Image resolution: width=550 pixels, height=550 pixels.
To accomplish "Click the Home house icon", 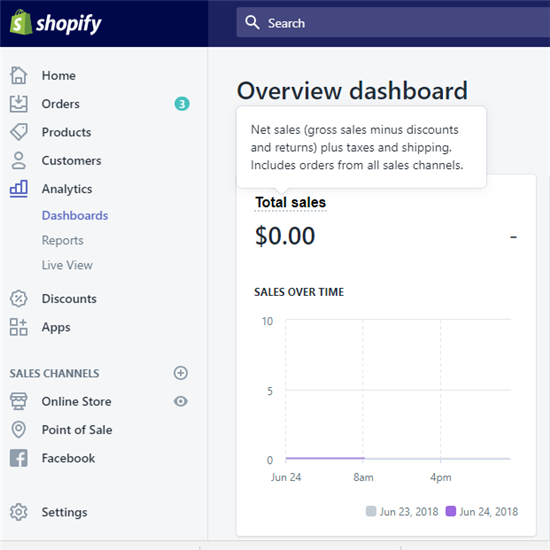I will point(19,75).
